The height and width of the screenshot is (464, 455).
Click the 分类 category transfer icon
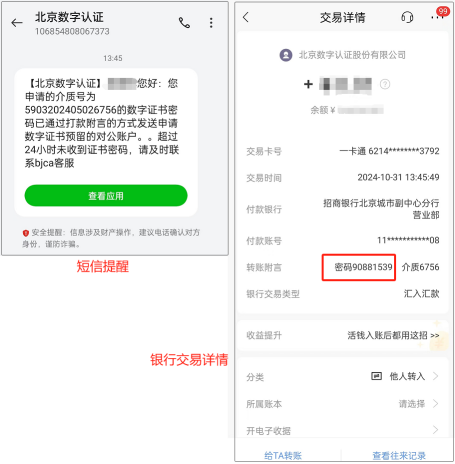(x=377, y=376)
